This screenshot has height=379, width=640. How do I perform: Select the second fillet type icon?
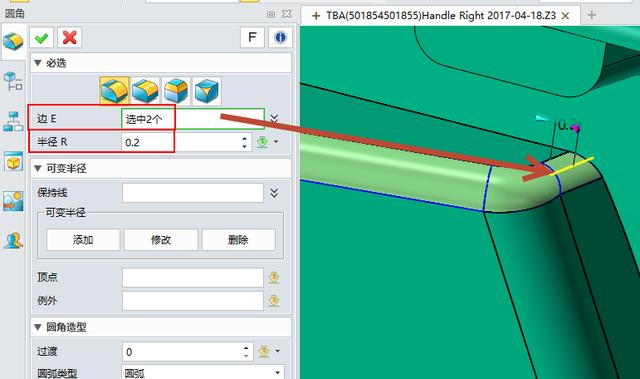145,90
